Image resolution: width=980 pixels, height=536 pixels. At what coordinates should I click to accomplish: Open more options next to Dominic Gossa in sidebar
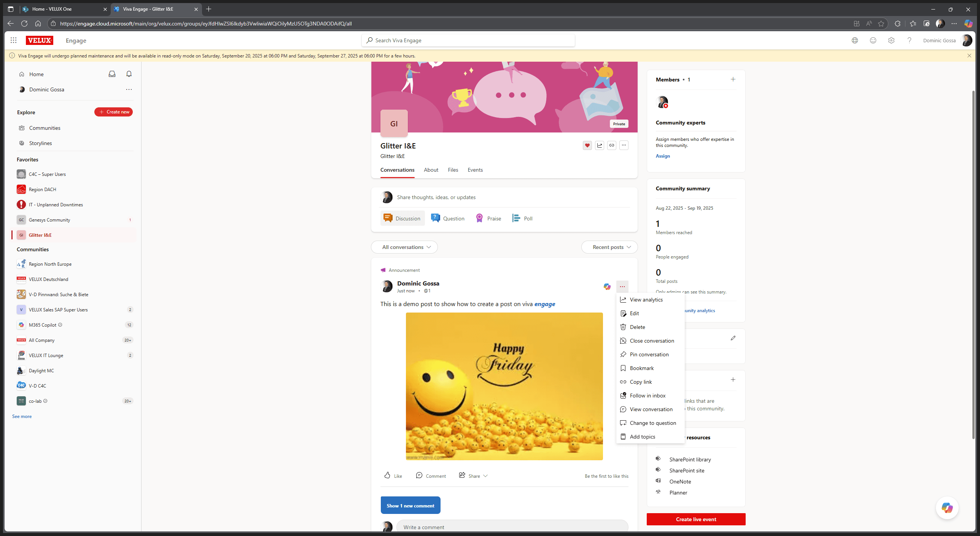(129, 89)
